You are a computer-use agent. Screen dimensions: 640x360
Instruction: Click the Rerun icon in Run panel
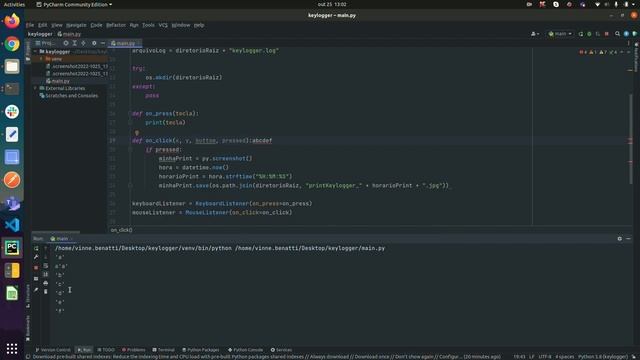36,248
